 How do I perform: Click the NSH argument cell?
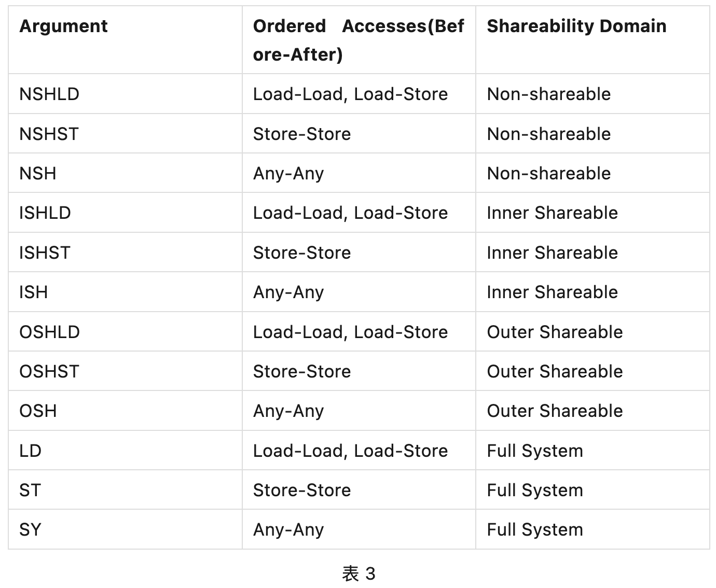pos(38,173)
